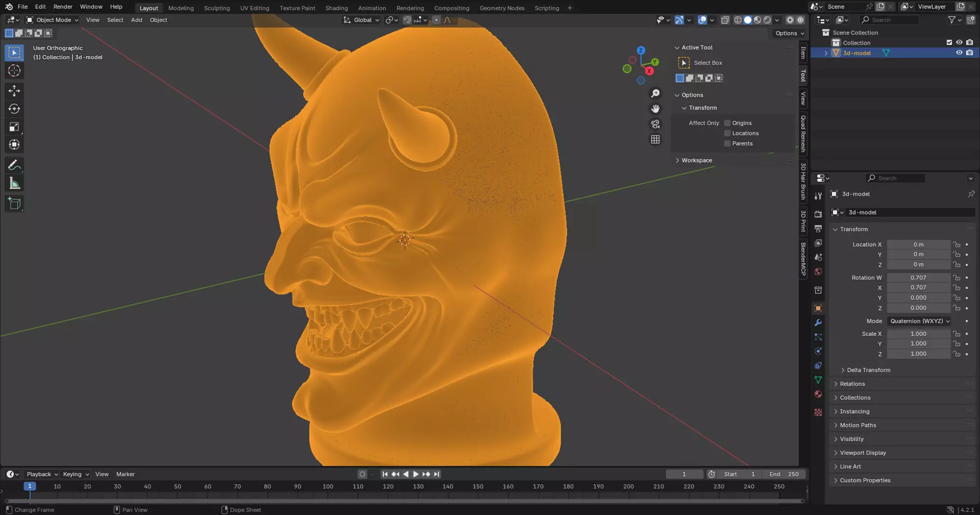
Task: Open the Quad Remesh sidebar tab
Action: [803, 133]
